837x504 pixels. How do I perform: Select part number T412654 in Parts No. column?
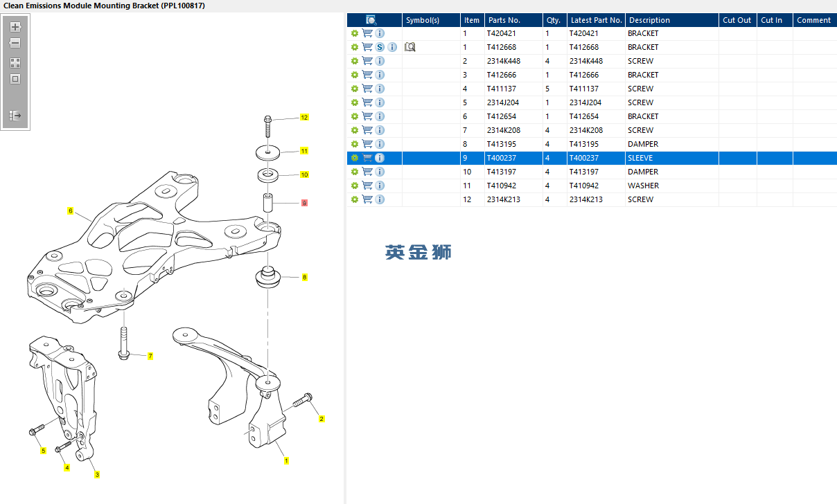[x=513, y=116]
